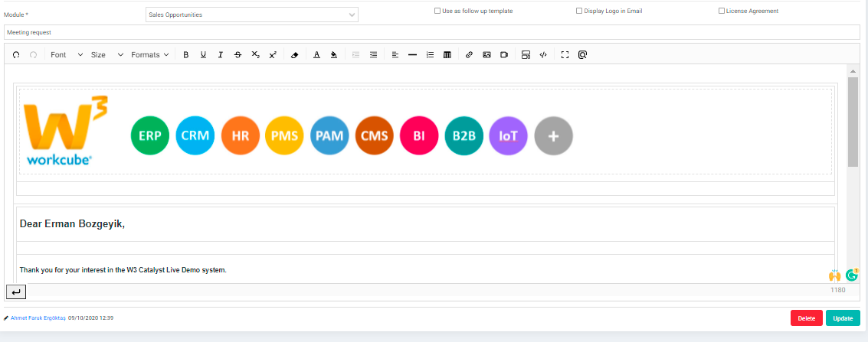Viewport: 868px width, 342px height.
Task: Open the Formats dropdown
Action: click(x=150, y=54)
